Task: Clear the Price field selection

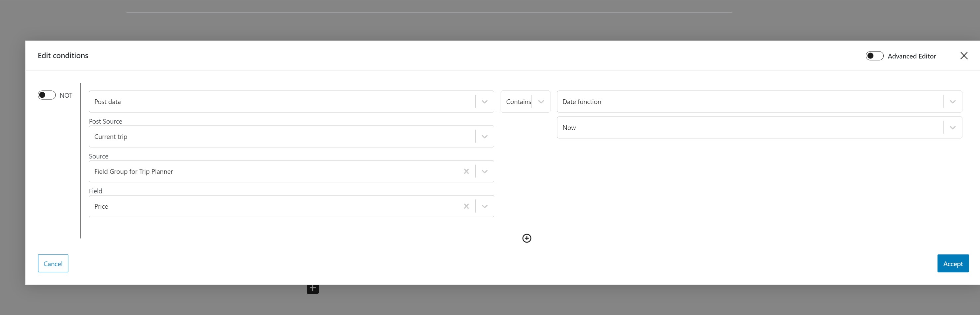Action: tap(466, 206)
